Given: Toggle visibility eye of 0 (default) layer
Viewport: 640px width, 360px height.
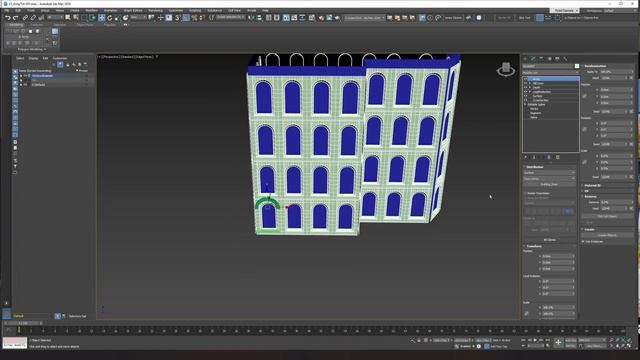Looking at the screenshot, I should tap(25, 84).
